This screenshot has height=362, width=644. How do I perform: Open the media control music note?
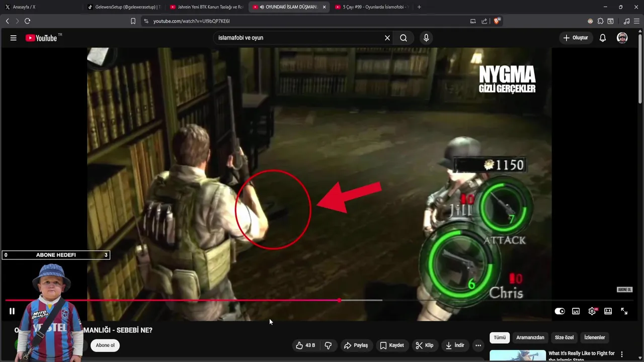626,21
